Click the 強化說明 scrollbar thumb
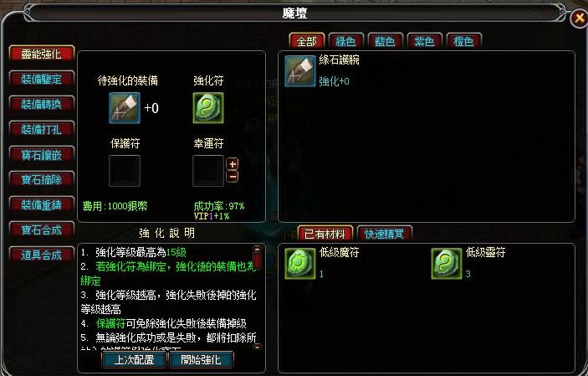The height and width of the screenshot is (376, 588). click(x=257, y=260)
